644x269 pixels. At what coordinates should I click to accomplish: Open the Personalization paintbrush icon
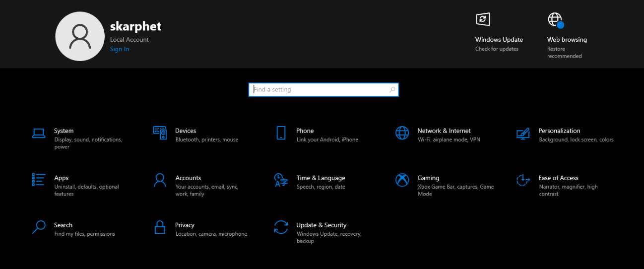pyautogui.click(x=523, y=133)
